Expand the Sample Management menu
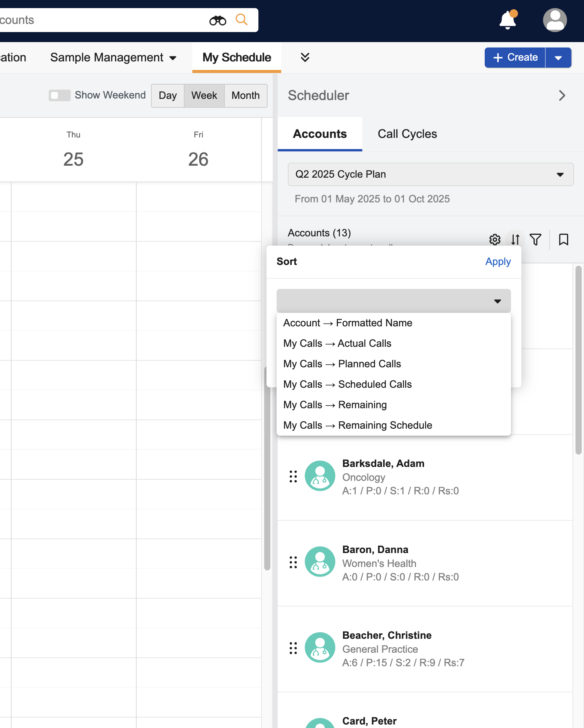584x728 pixels. (113, 58)
